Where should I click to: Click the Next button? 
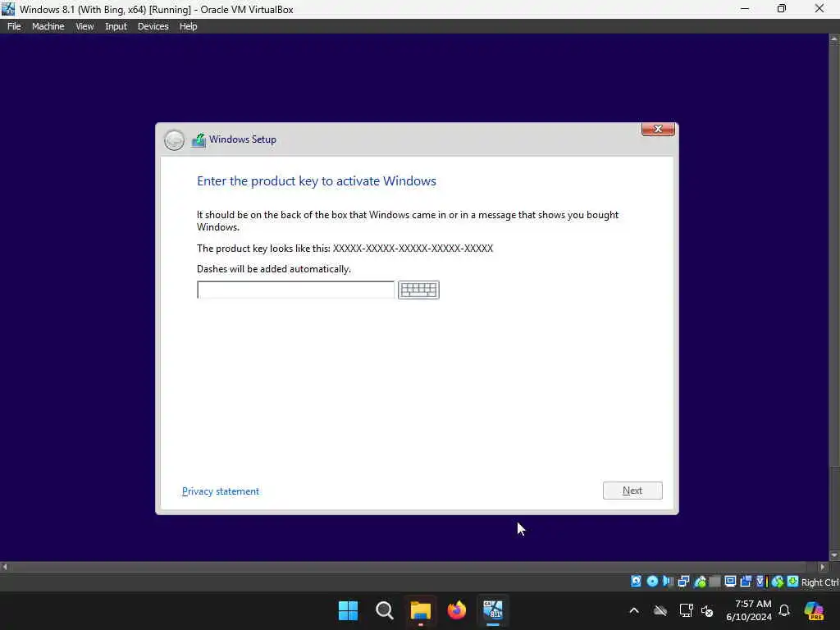click(632, 491)
